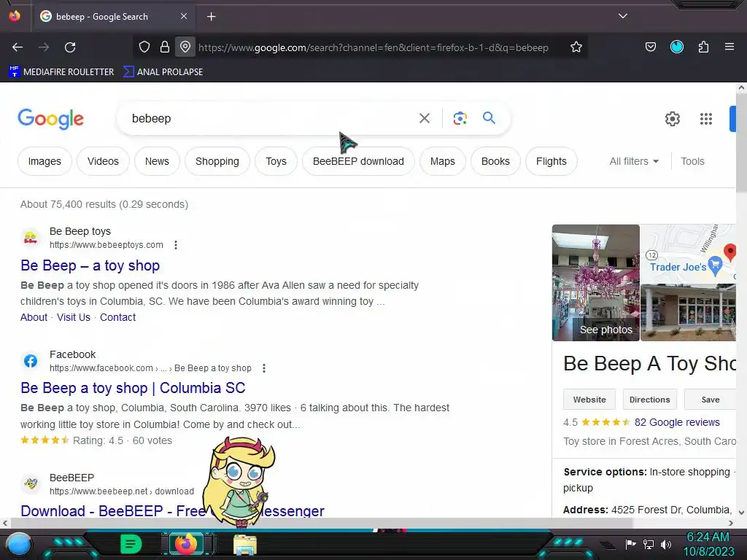Click into the bebeep search field

tap(271, 118)
